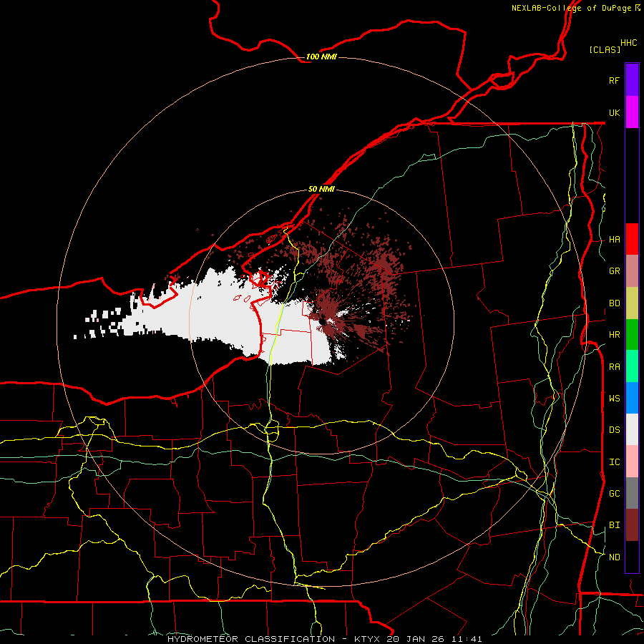Image resolution: width=644 pixels, height=644 pixels.
Task: Click the "BD" legend label
Action: coord(614,303)
